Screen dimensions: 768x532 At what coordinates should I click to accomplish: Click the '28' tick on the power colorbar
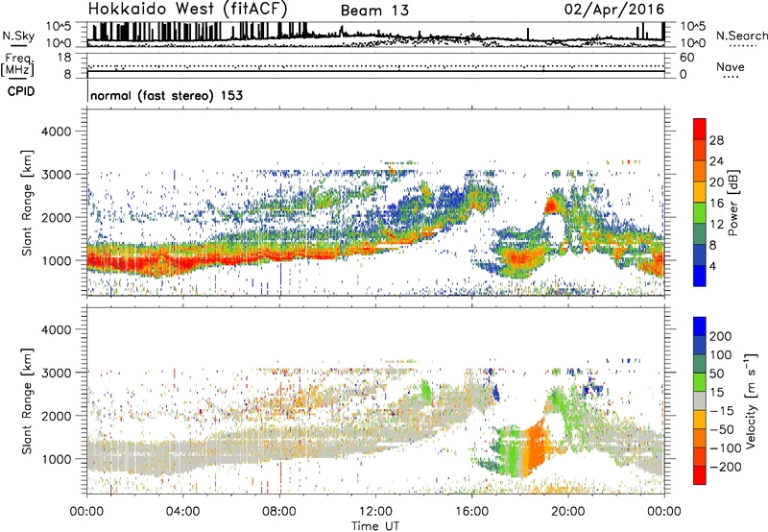[x=716, y=140]
